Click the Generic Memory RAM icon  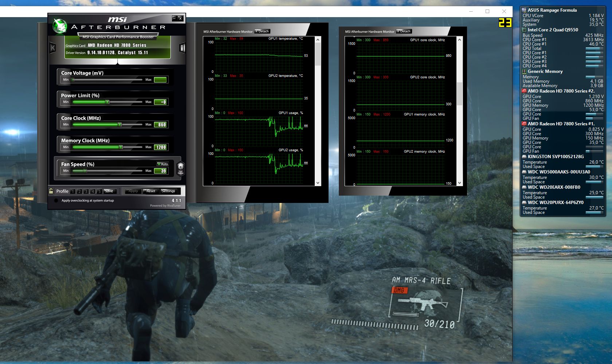524,71
